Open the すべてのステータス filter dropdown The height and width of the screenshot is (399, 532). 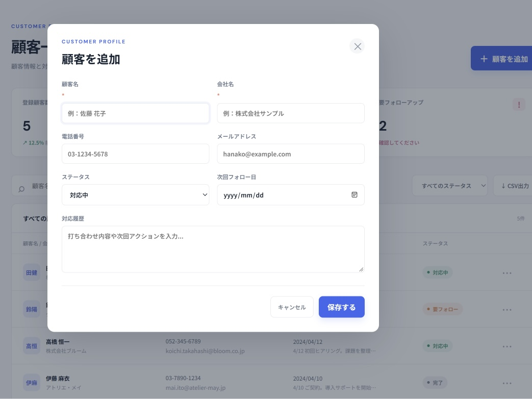pos(450,186)
